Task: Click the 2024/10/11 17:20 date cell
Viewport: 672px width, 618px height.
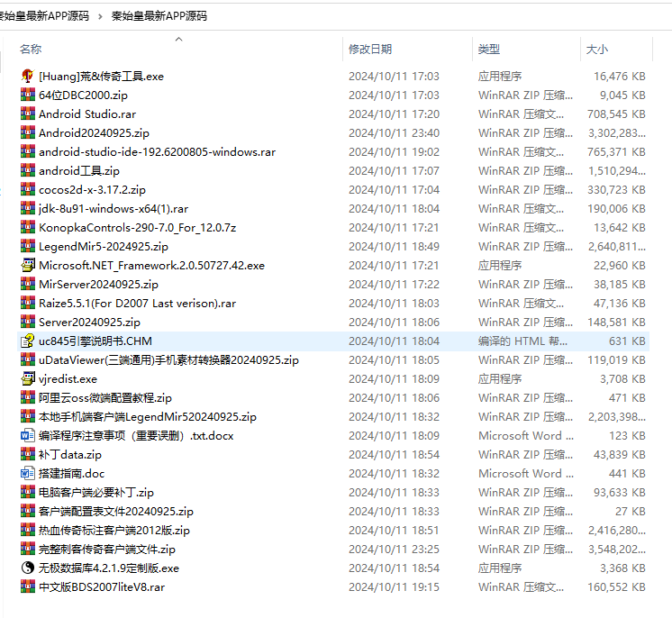Action: pyautogui.click(x=394, y=114)
